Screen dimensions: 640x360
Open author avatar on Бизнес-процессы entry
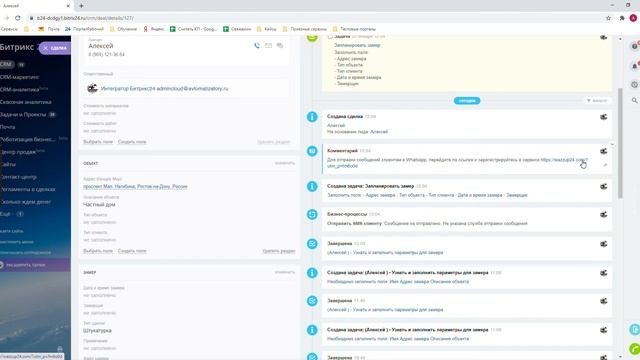(x=603, y=215)
